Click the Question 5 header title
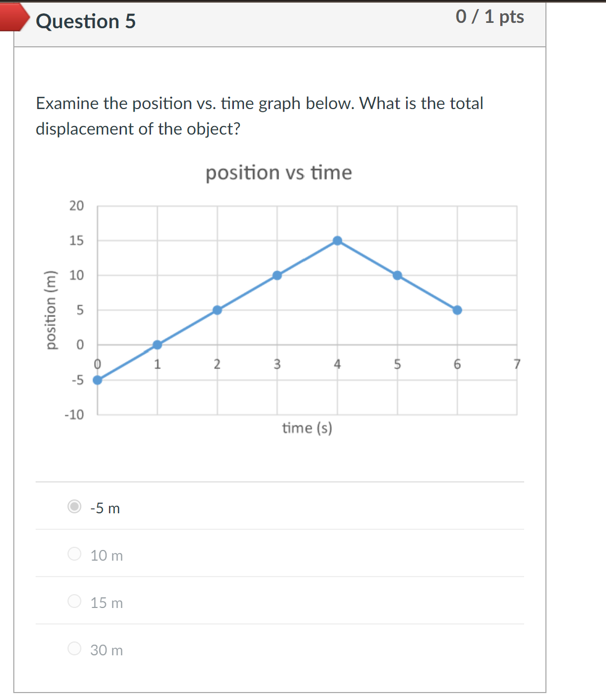 (x=85, y=22)
